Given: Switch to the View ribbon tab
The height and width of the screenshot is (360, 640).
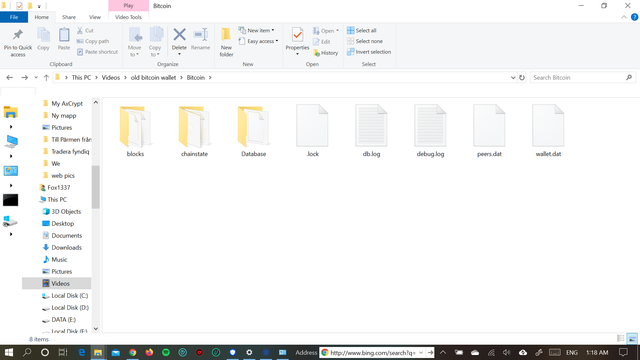Looking at the screenshot, I should pos(95,17).
